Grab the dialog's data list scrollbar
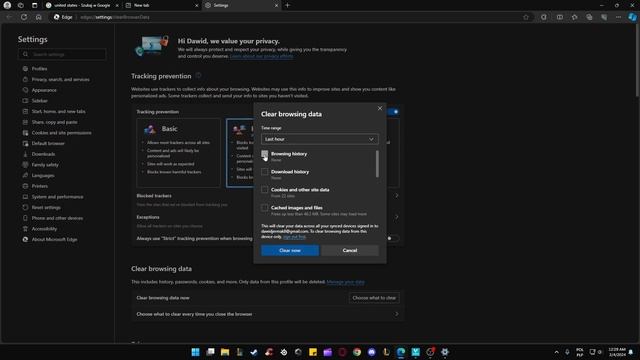640x360 pixels. 377,164
